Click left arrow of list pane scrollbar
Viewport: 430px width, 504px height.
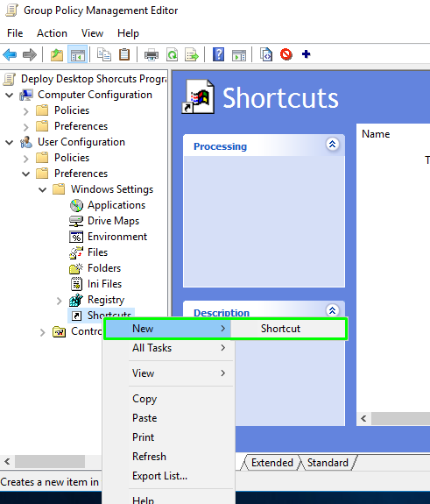click(x=363, y=418)
